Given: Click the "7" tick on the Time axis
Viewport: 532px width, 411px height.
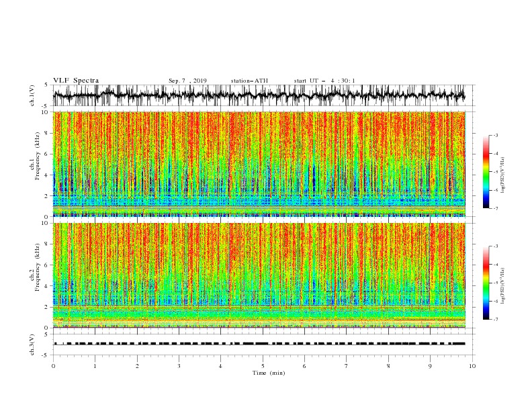Looking at the screenshot, I should pyautogui.click(x=347, y=366).
